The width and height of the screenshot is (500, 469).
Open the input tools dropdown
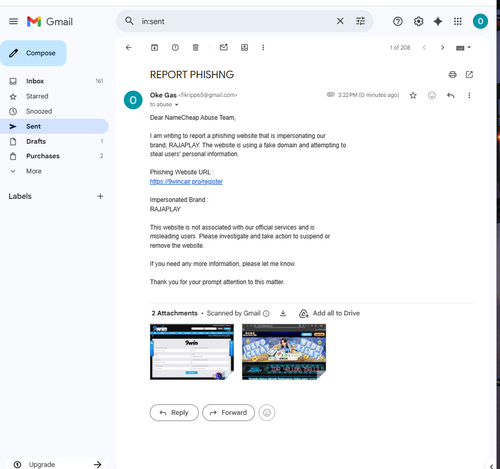[463, 48]
